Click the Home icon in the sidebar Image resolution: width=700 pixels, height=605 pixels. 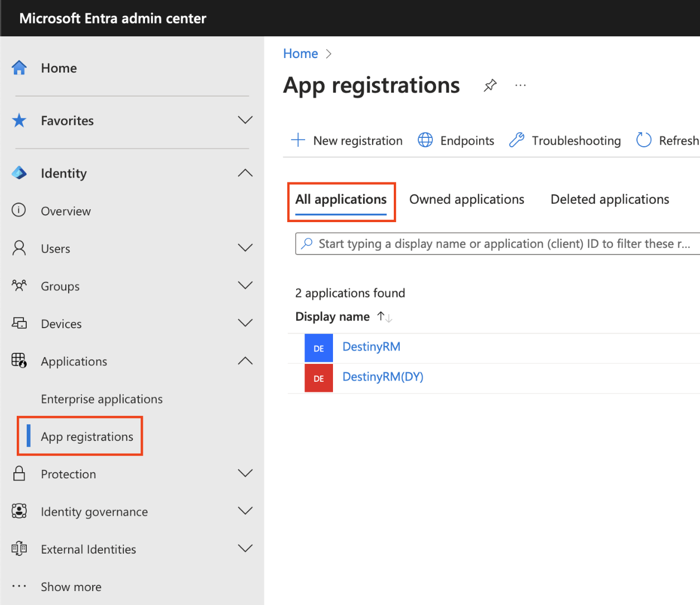pyautogui.click(x=18, y=67)
